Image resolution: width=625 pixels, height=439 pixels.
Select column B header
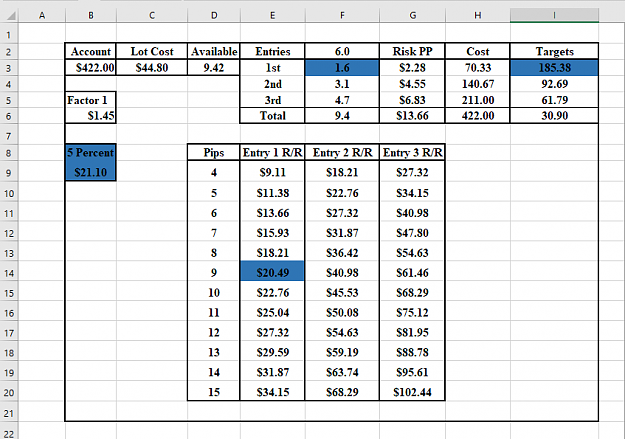(91, 16)
